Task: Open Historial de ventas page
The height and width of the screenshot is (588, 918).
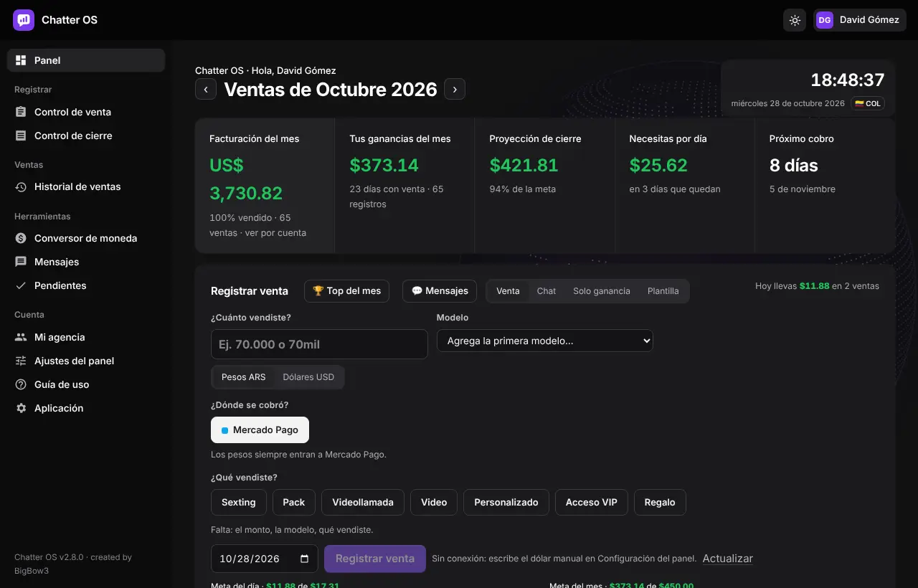Action: coord(86,186)
